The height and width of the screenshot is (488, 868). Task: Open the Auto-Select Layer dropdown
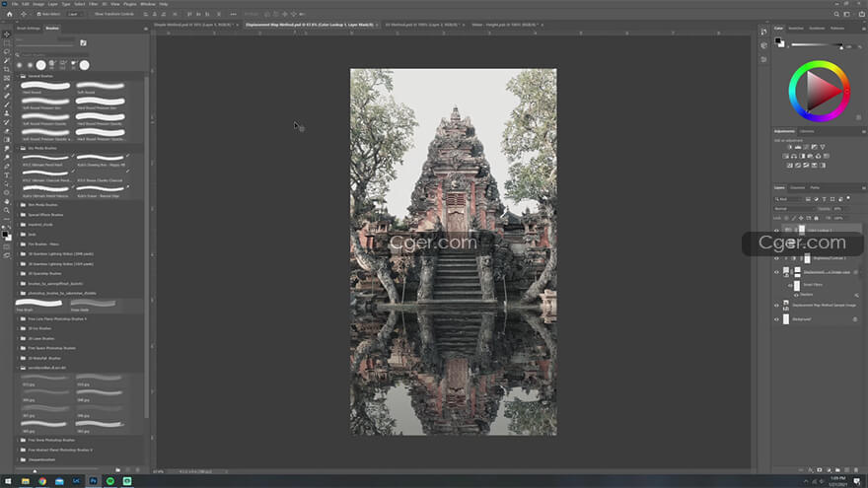coord(74,15)
